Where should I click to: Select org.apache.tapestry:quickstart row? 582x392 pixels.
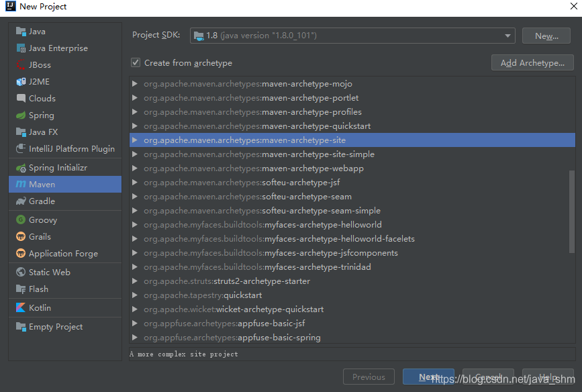point(352,295)
